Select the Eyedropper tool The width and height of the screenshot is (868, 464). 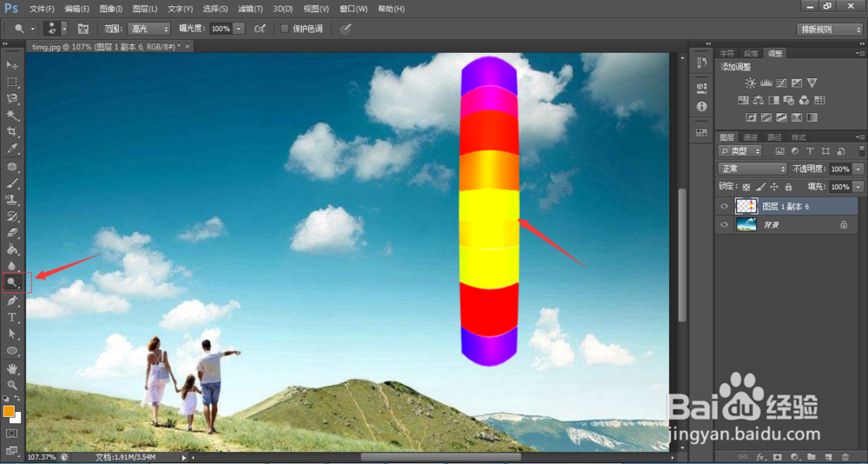(12, 149)
